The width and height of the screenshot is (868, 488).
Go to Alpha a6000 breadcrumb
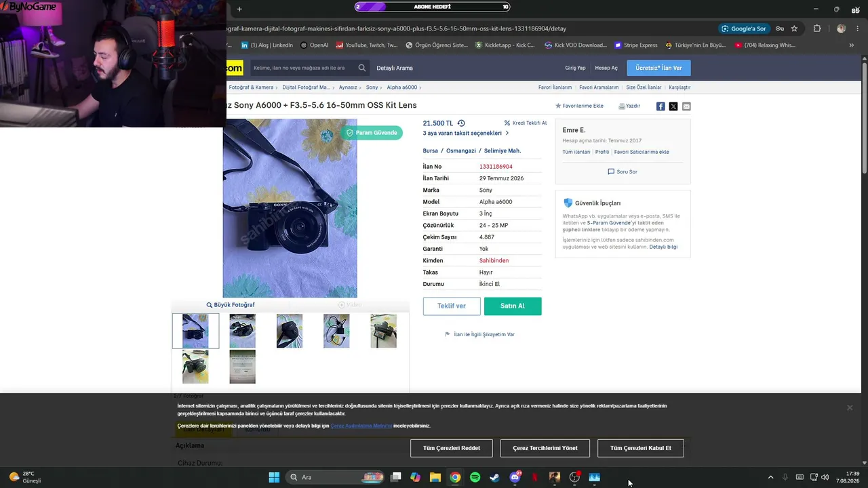pos(402,87)
